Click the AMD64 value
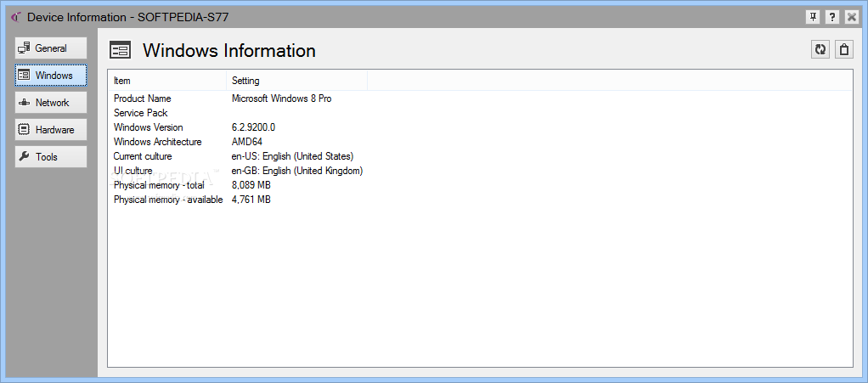Viewport: 868px width, 383px height. [x=247, y=142]
